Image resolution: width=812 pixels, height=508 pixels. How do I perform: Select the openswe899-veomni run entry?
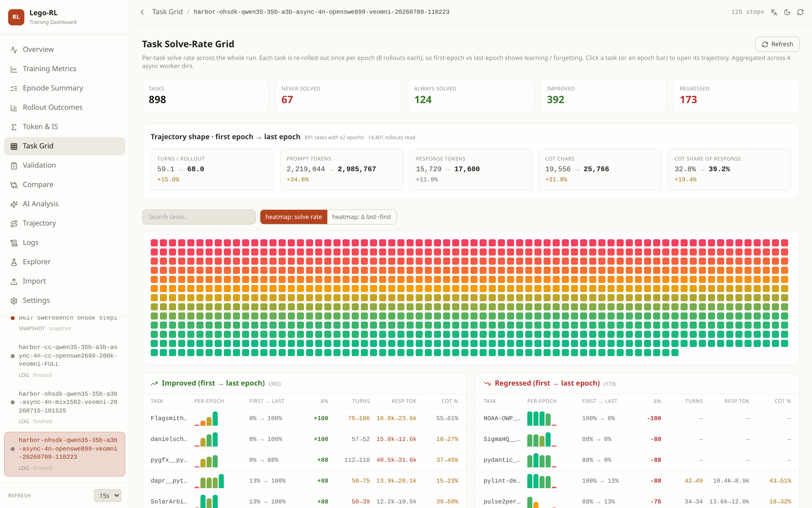click(64, 454)
